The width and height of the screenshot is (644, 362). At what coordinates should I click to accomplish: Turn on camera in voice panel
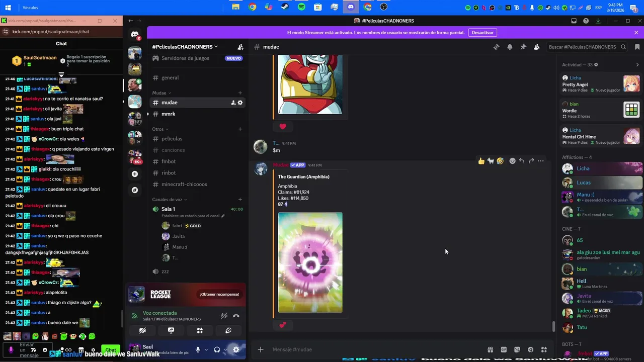142,330
